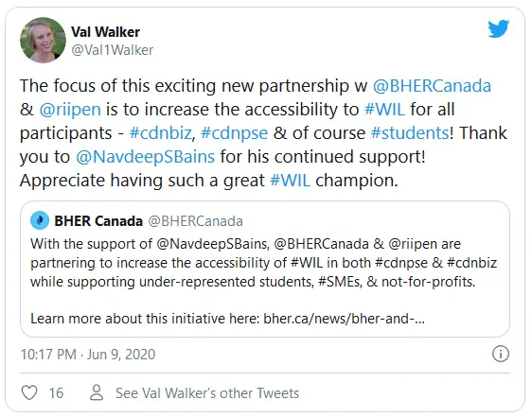
Task: Open the @riipen mention link
Action: (70, 110)
